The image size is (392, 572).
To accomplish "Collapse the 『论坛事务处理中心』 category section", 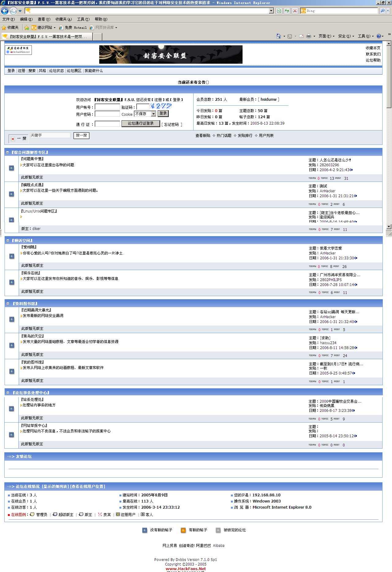I will point(8,393).
